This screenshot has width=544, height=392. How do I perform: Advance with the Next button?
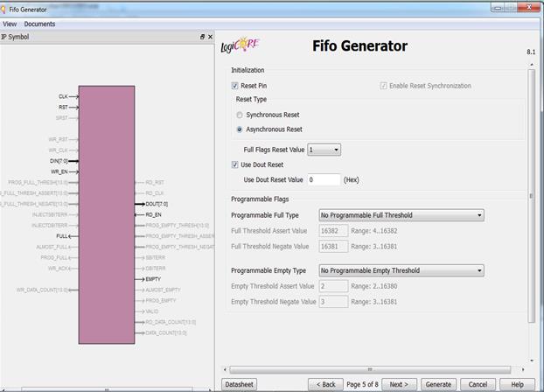click(x=399, y=384)
